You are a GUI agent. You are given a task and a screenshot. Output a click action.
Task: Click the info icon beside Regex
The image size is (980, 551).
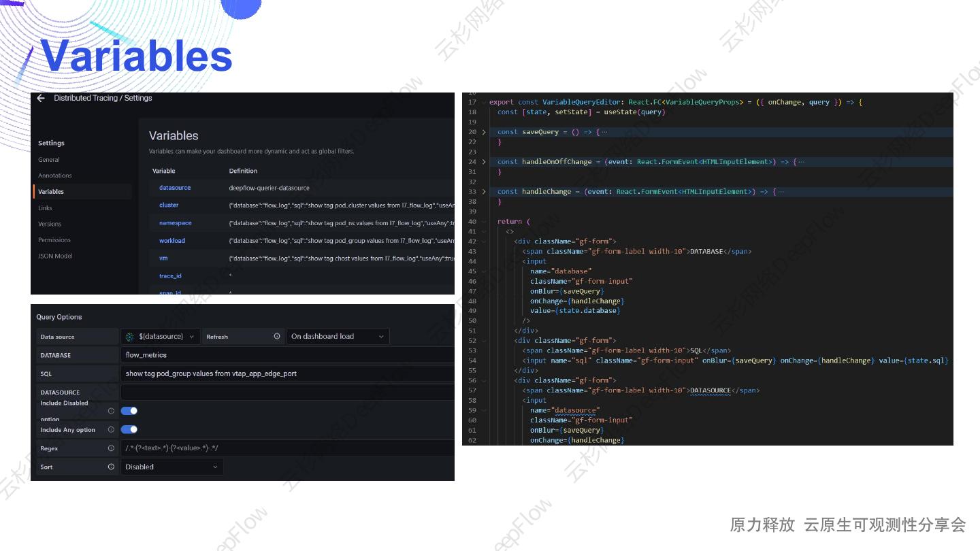(111, 448)
